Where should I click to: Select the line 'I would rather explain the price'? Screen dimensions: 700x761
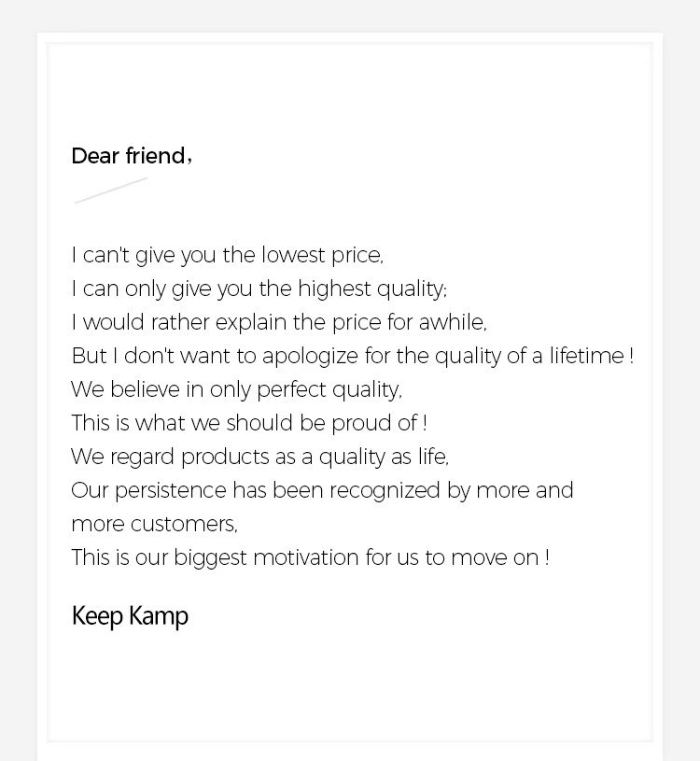pyautogui.click(x=279, y=322)
